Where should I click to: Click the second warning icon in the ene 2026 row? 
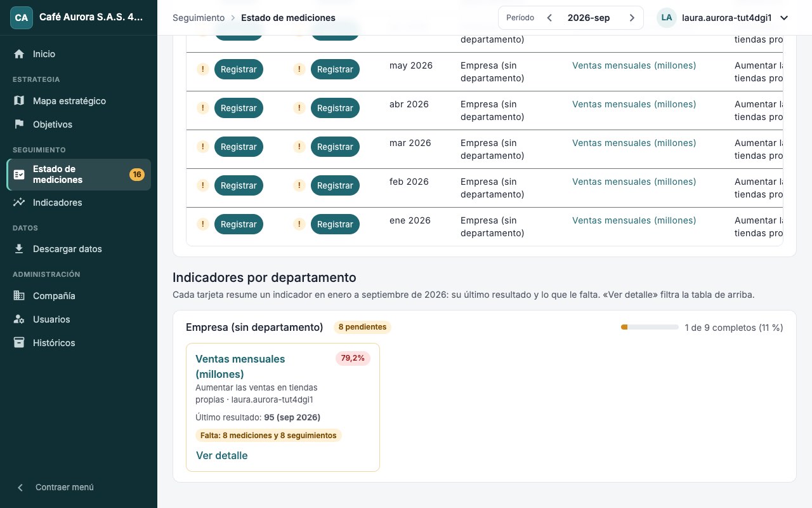[299, 224]
